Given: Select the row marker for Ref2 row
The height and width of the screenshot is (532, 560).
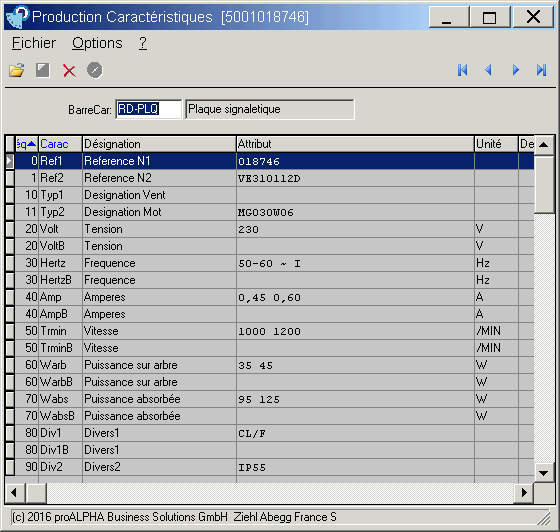Looking at the screenshot, I should click(10, 178).
